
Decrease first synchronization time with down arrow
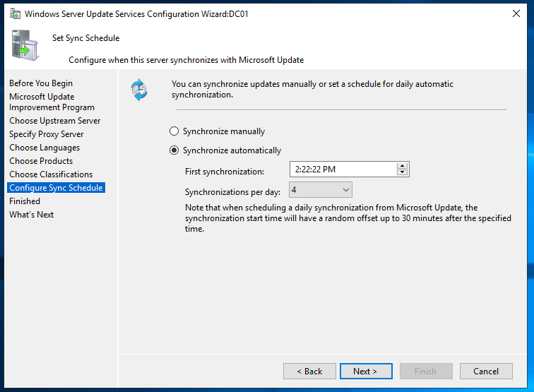click(402, 172)
